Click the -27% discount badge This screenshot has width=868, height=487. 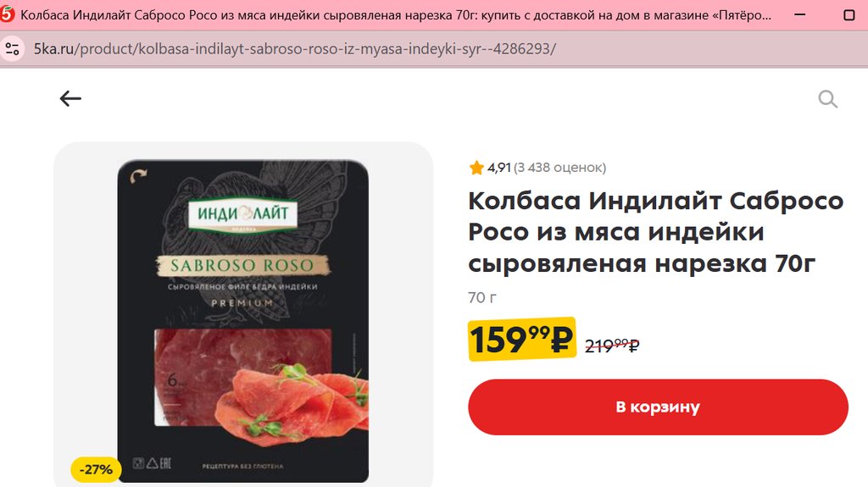tap(96, 469)
